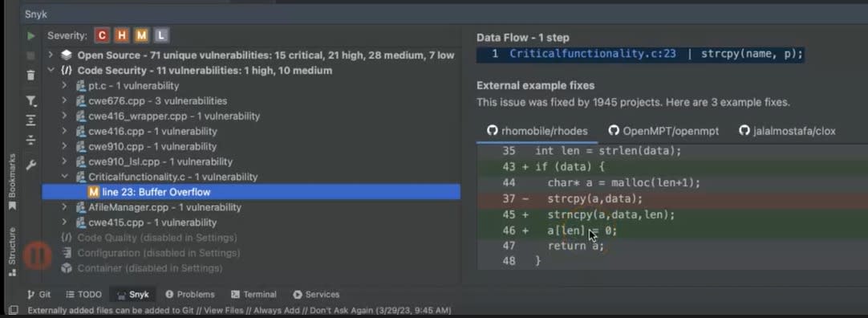Click the GitHub icon on OpenMPT/openmpt tab

614,132
